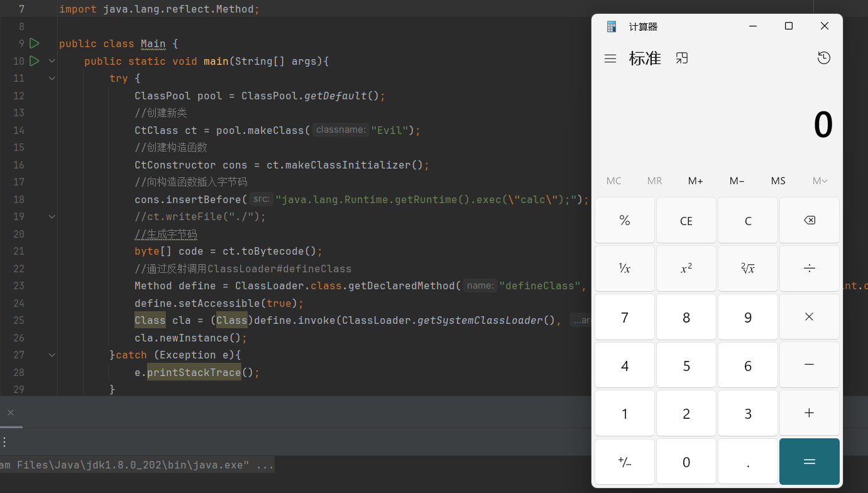Click the equals key
The image size is (868, 493).
pos(810,462)
